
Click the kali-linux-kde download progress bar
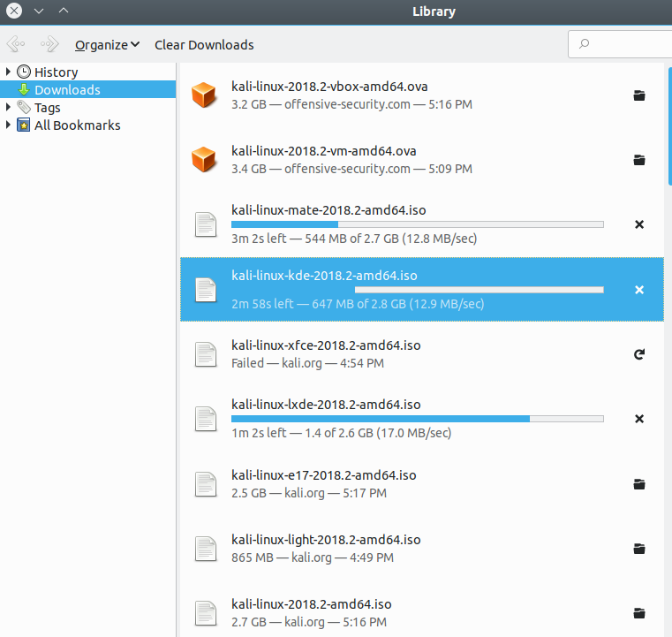click(418, 290)
